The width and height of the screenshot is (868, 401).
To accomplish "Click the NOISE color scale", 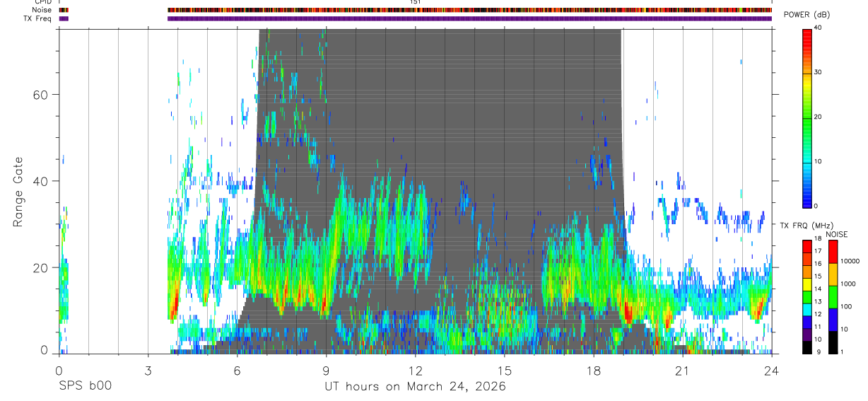I will pos(833,296).
